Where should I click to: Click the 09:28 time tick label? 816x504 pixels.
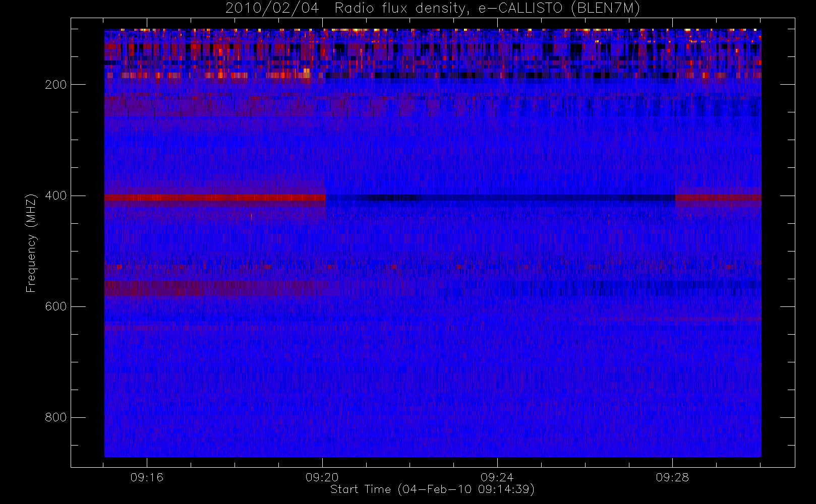672,477
